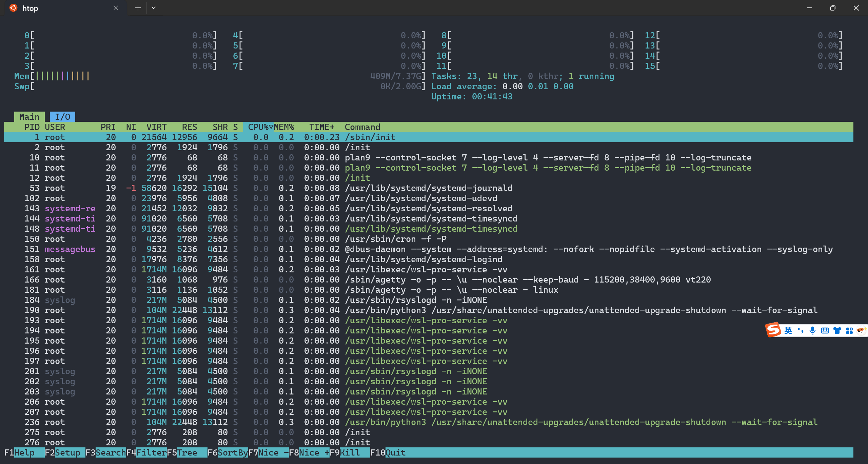This screenshot has width=868, height=464.
Task: Click F9 Kill in the function bar
Action: (350, 453)
